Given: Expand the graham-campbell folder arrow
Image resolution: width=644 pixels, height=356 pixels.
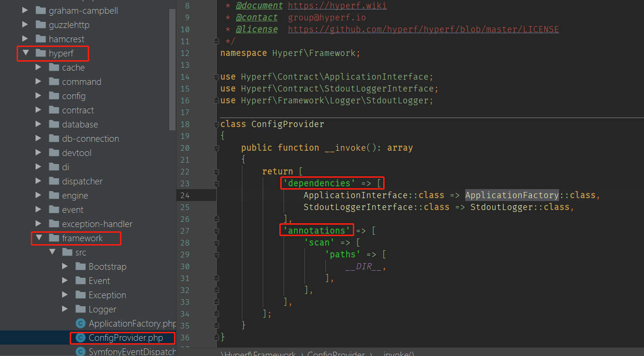Looking at the screenshot, I should point(25,10).
